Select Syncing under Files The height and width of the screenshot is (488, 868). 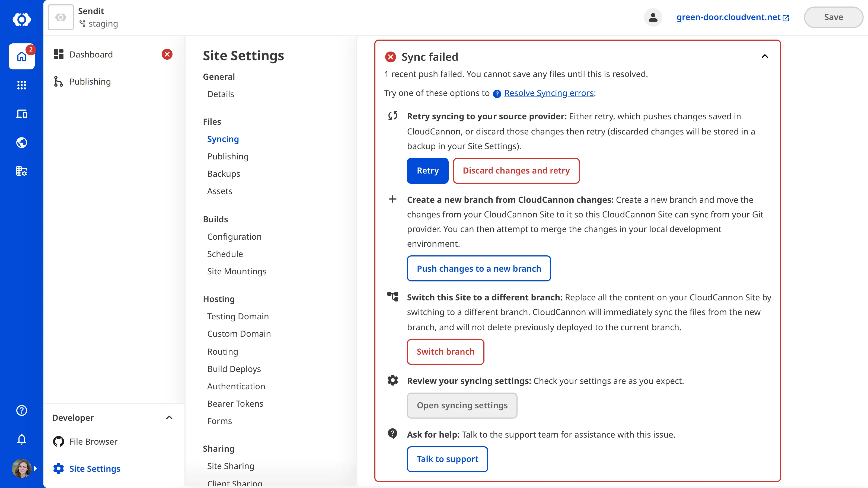223,139
